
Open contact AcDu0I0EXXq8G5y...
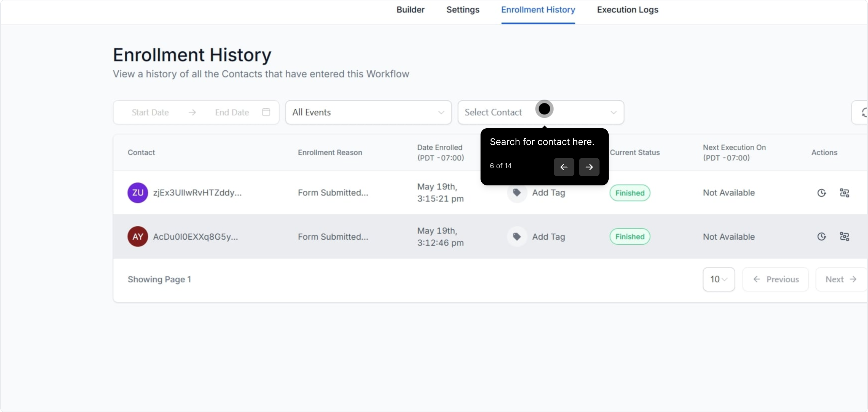195,237
